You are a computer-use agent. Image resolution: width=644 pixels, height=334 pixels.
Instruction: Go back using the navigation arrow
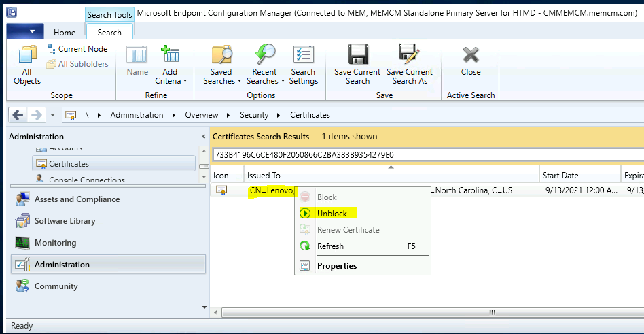click(x=18, y=115)
